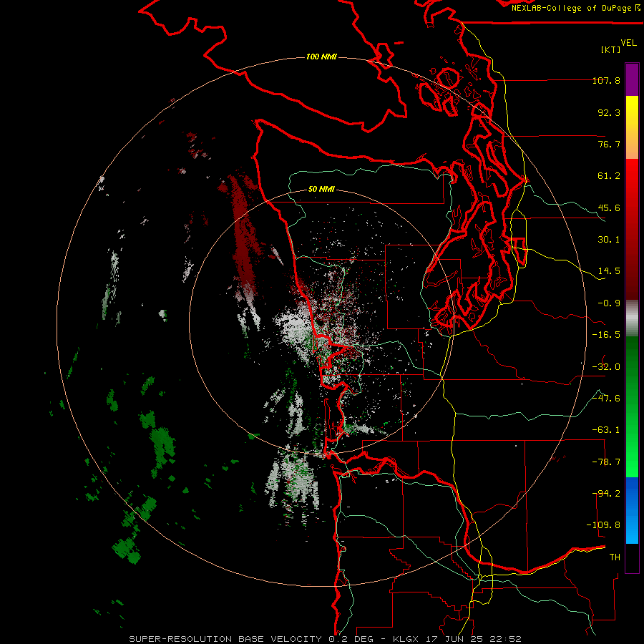The height and width of the screenshot is (644, 644).
Task: Click the 45.6 legend value
Action: 609,208
